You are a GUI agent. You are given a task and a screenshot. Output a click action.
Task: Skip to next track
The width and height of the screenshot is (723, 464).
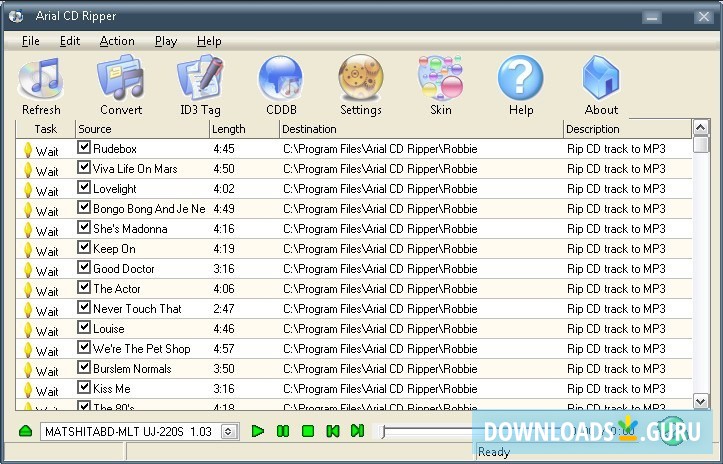[x=357, y=431]
